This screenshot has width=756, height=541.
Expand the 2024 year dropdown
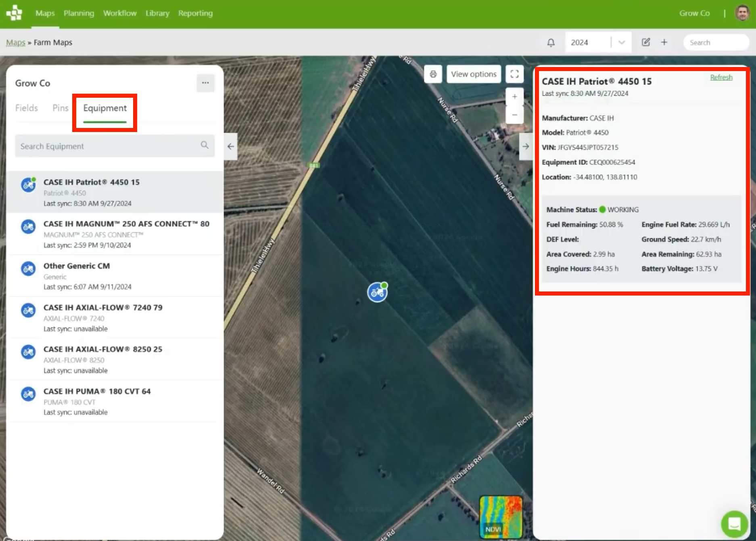click(x=621, y=42)
